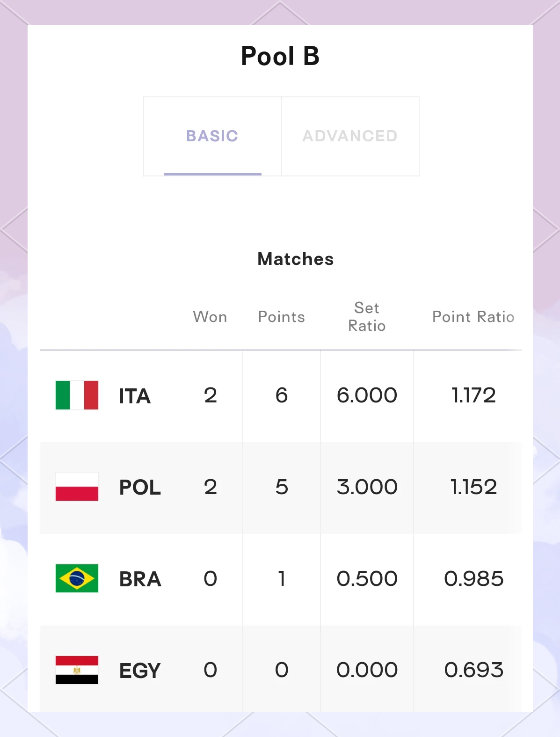Open the ITA team link
The height and width of the screenshot is (737, 560).
point(135,396)
